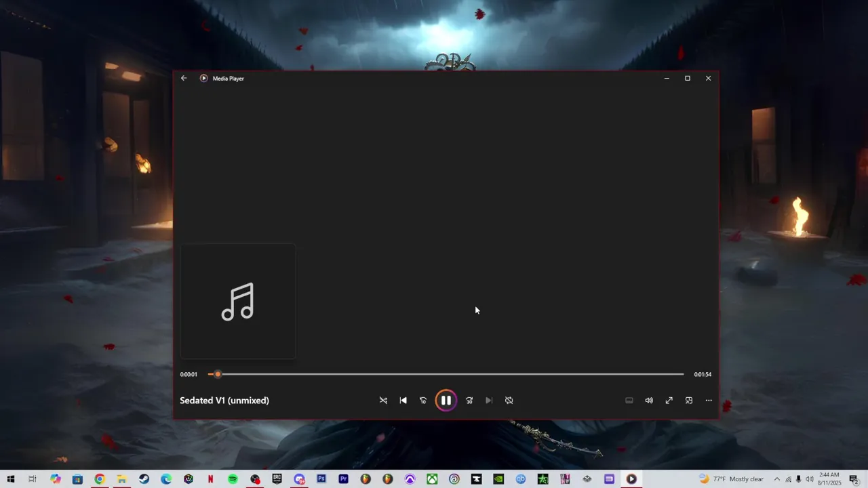Click the music note album art
The image size is (868, 488).
[237, 302]
